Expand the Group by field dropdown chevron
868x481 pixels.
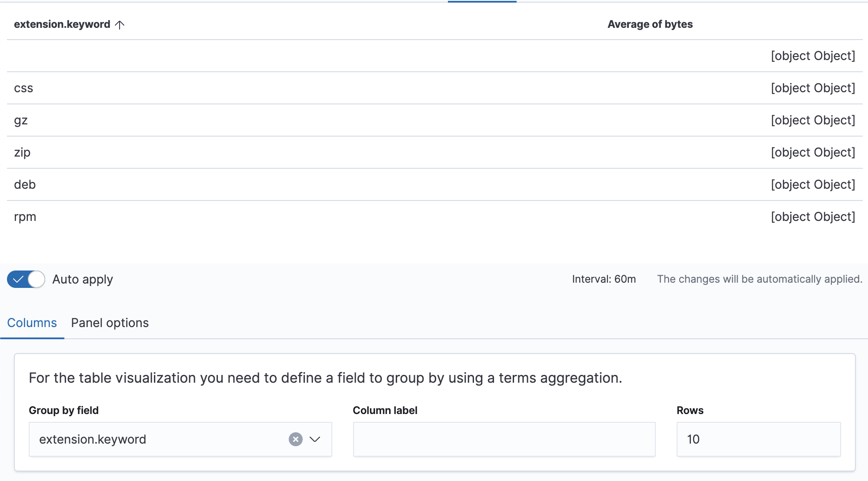315,439
